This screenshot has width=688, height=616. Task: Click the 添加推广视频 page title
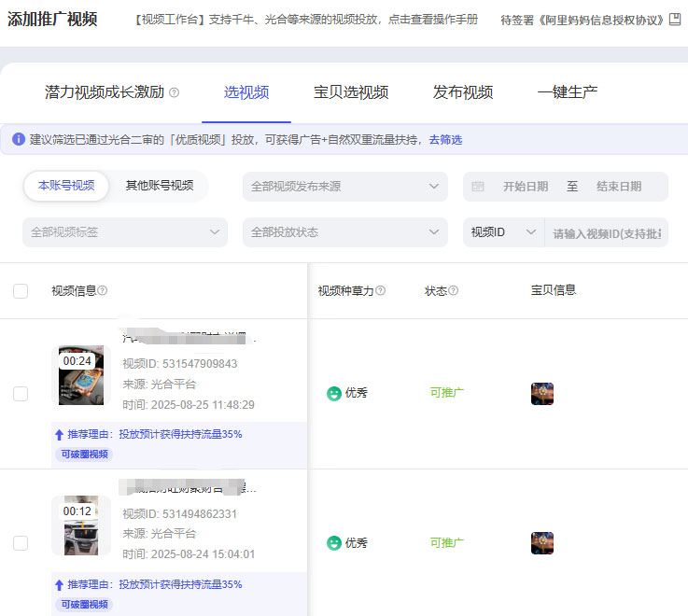[x=52, y=20]
